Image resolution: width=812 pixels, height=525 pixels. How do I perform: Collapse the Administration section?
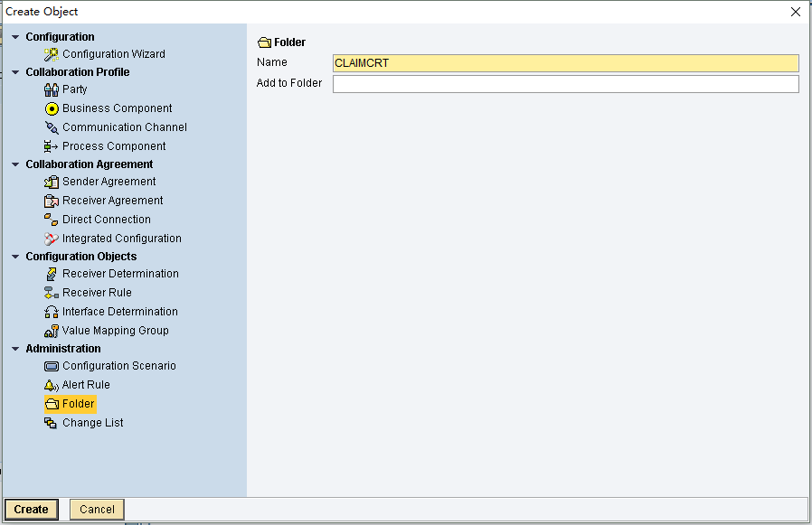[15, 349]
